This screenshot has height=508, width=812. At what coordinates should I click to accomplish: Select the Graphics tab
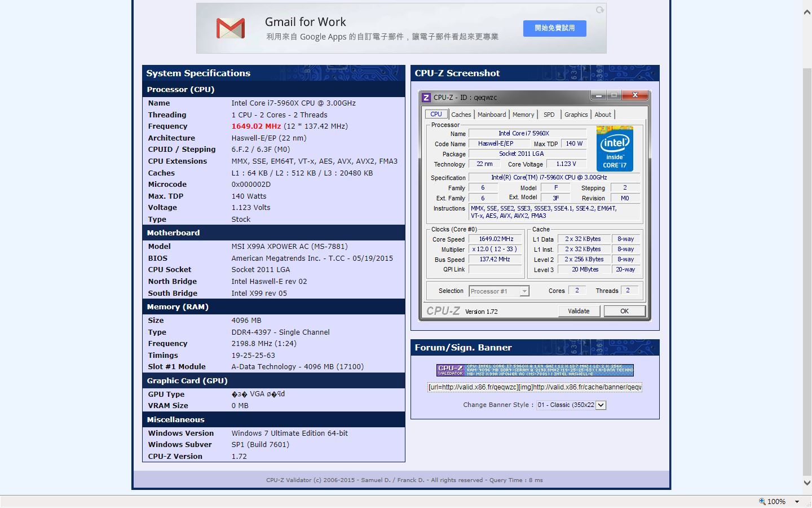(576, 115)
